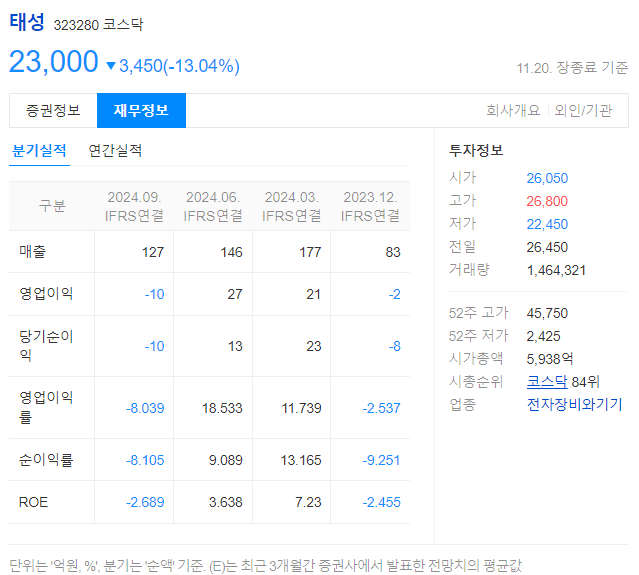
Task: Click ROE value 7.23
Action: tap(308, 502)
